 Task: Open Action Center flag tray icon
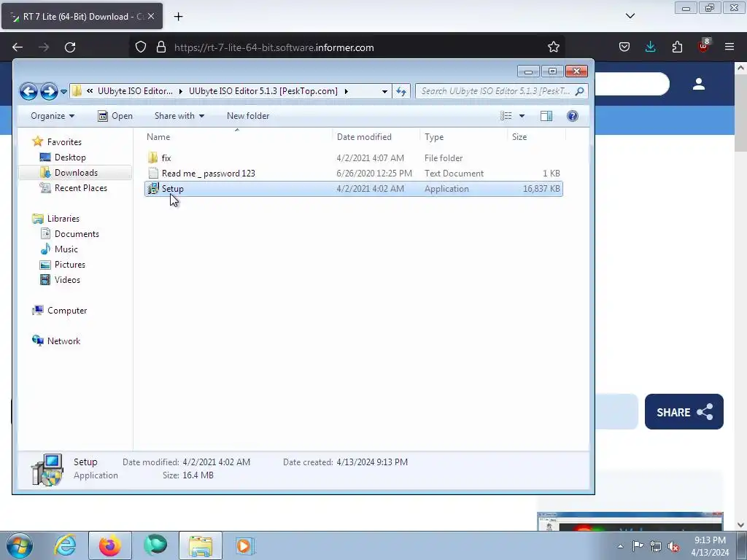click(638, 546)
